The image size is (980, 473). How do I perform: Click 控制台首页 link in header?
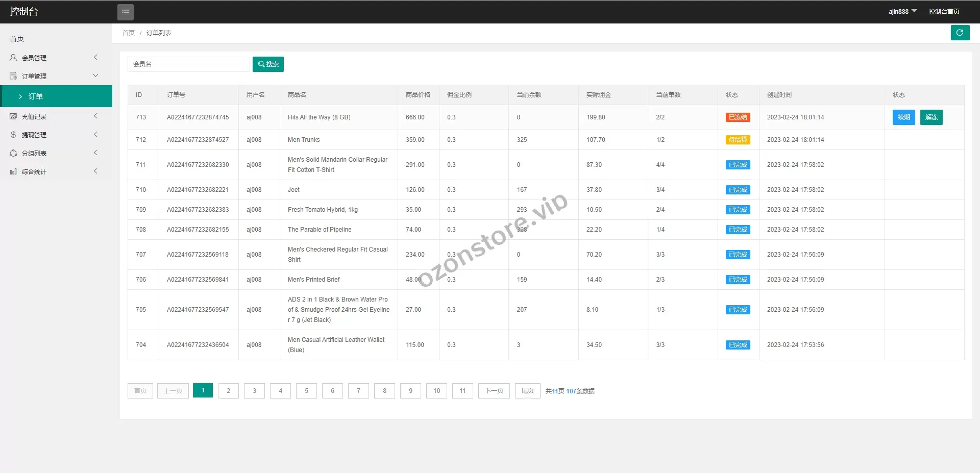coord(944,11)
